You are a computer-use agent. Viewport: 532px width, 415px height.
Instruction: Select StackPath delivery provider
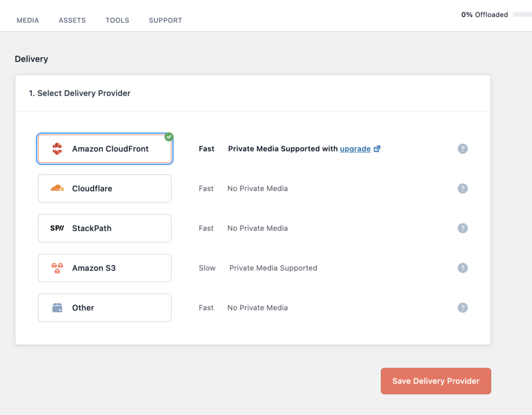104,228
